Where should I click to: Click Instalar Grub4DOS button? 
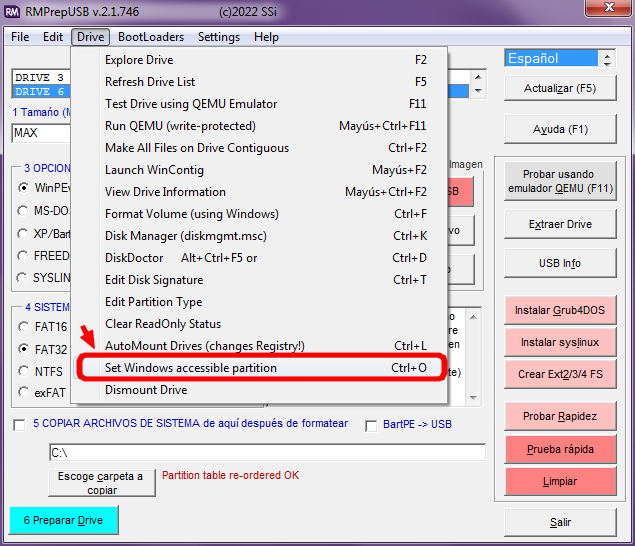[560, 310]
